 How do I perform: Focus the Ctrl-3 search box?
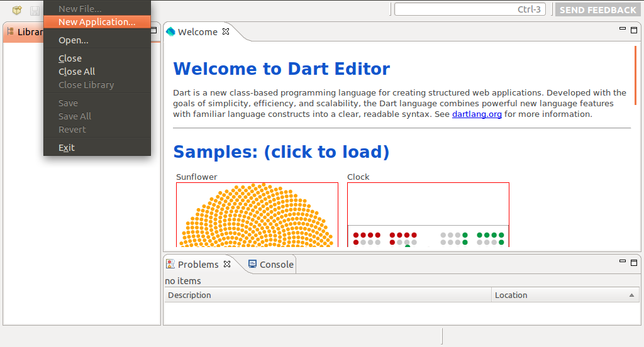point(470,9)
